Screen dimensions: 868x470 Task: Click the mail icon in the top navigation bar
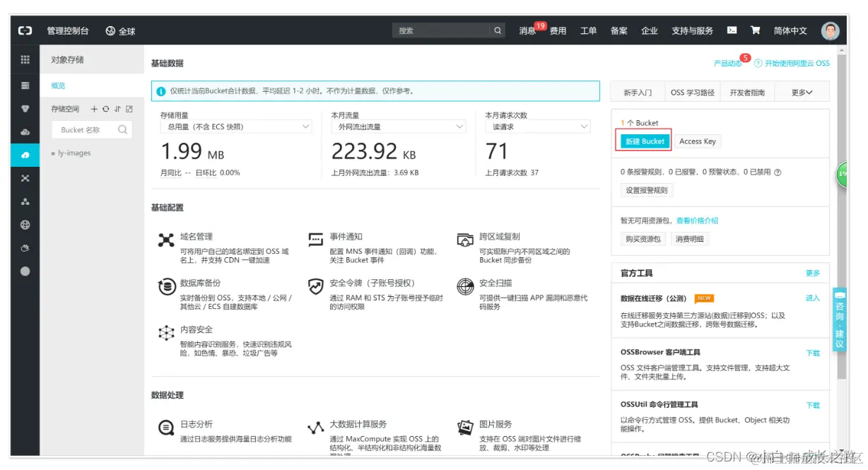pos(732,30)
